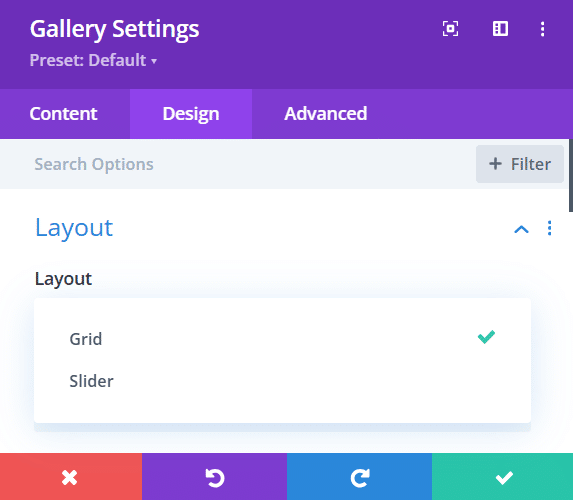573x500 pixels.
Task: Click the purple undo button
Action: (x=215, y=477)
